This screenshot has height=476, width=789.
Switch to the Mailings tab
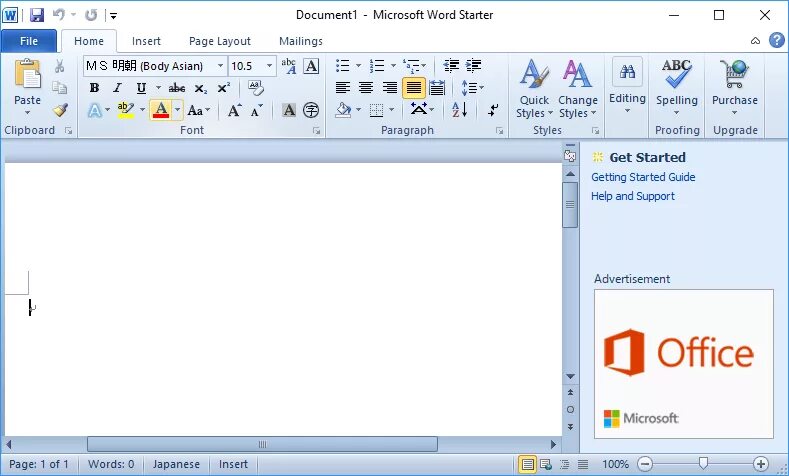pos(300,41)
